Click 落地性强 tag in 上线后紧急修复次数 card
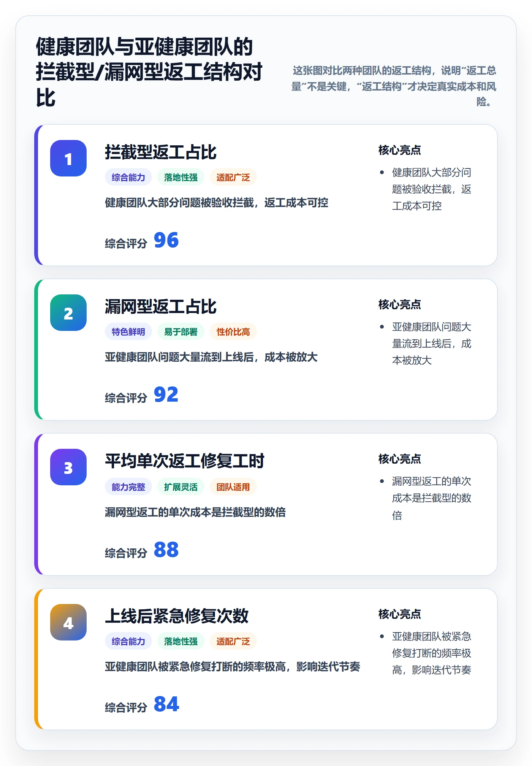The height and width of the screenshot is (766, 532). [x=181, y=641]
